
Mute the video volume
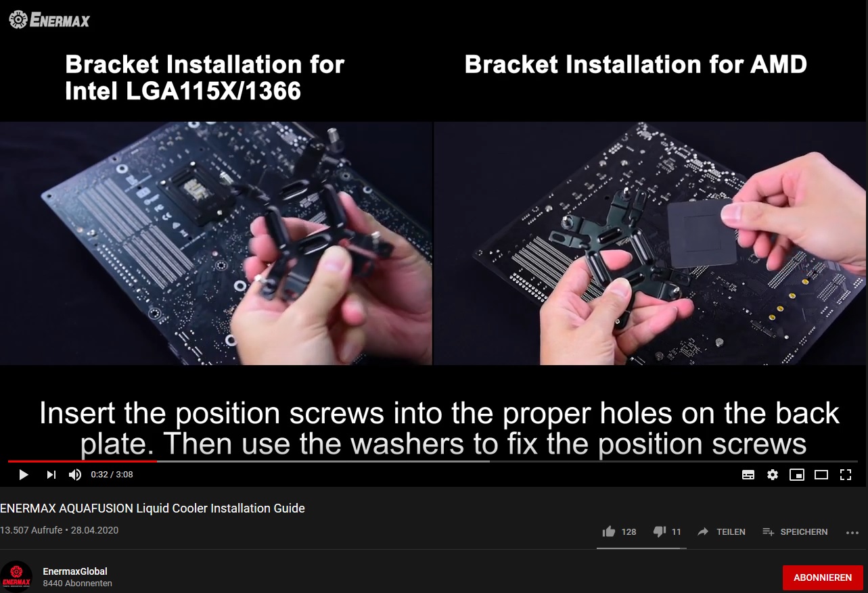[x=75, y=475]
